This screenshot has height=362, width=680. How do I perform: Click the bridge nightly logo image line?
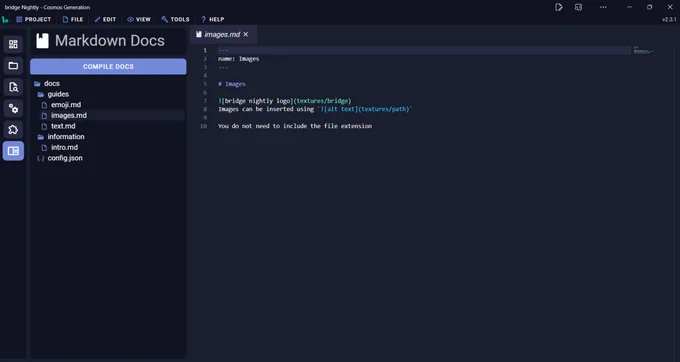(284, 101)
